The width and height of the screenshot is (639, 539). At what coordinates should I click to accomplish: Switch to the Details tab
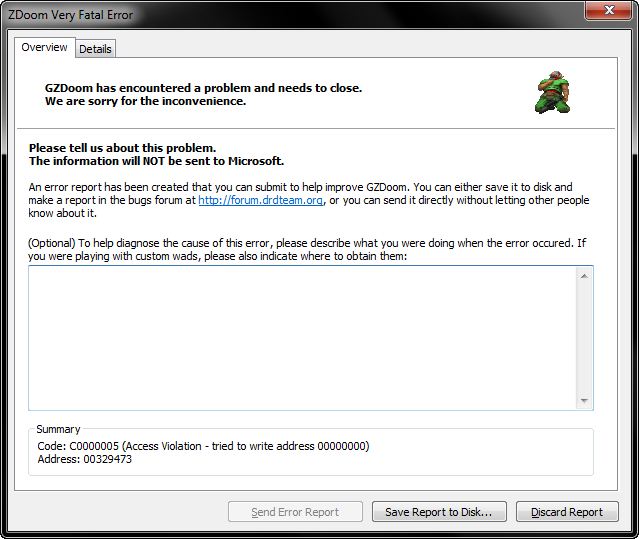click(95, 49)
